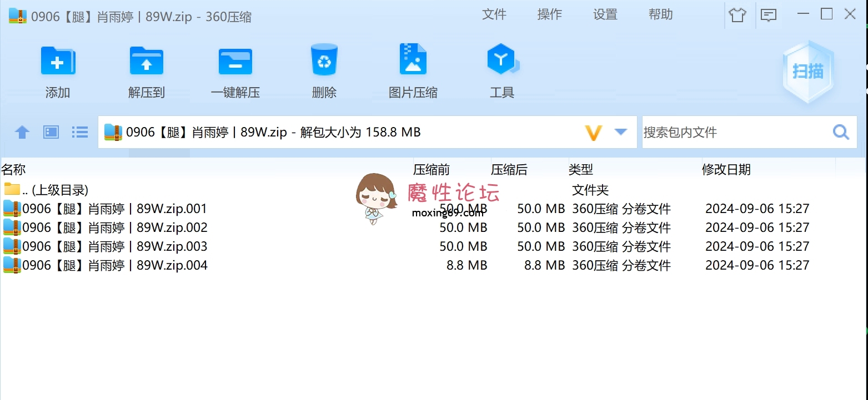The width and height of the screenshot is (868, 400).
Task: Expand the address path dropdown arrow
Action: tap(620, 132)
